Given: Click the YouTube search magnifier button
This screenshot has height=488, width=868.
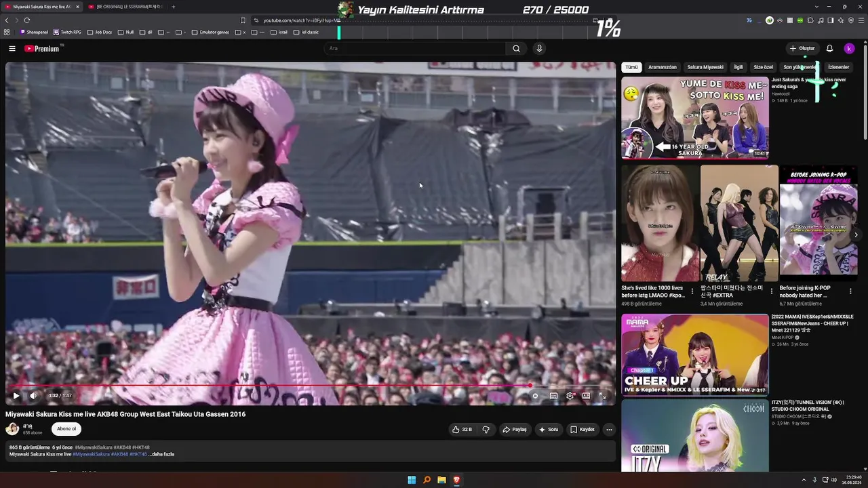Looking at the screenshot, I should tap(516, 48).
